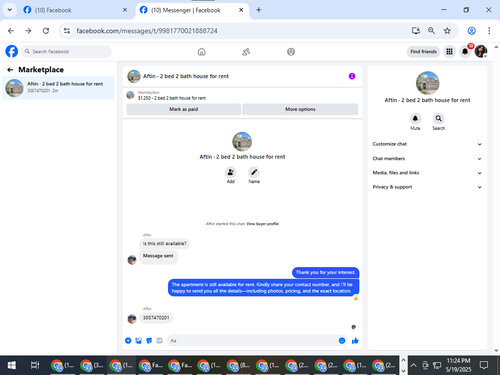Viewport: 500px width, 375px height.
Task: Open the Home feed icon
Action: [202, 52]
